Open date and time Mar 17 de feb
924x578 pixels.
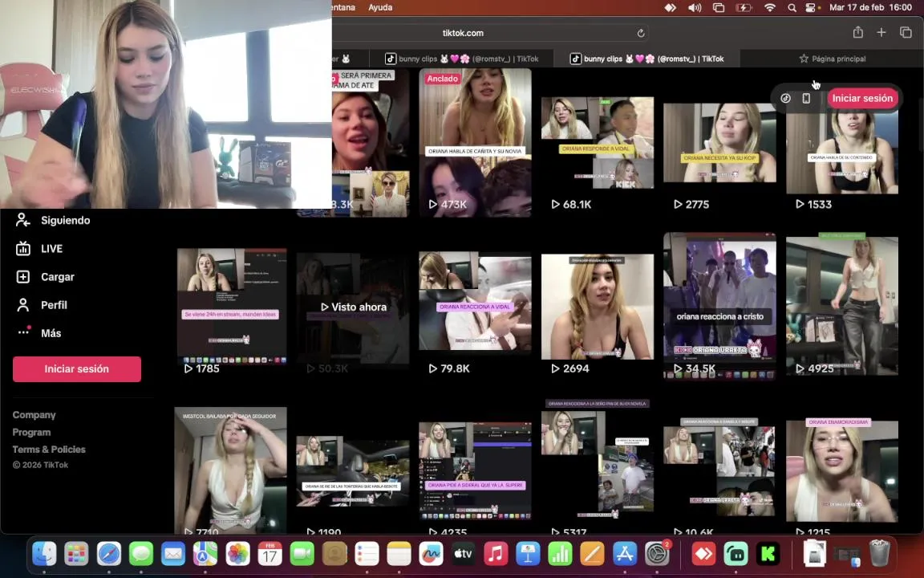(870, 8)
